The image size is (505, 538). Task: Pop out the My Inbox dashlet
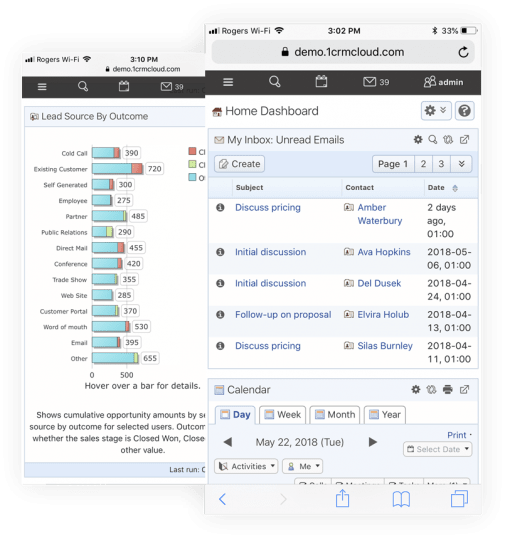(x=464, y=139)
